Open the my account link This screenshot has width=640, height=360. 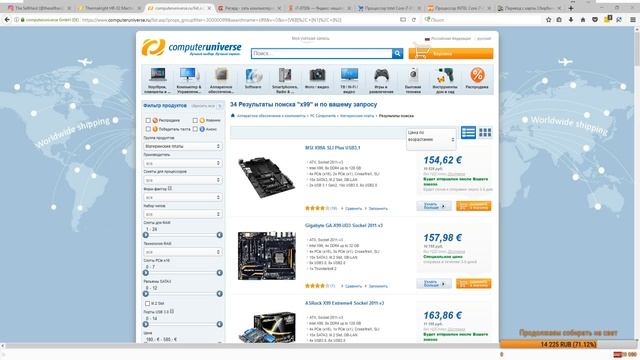point(311,38)
